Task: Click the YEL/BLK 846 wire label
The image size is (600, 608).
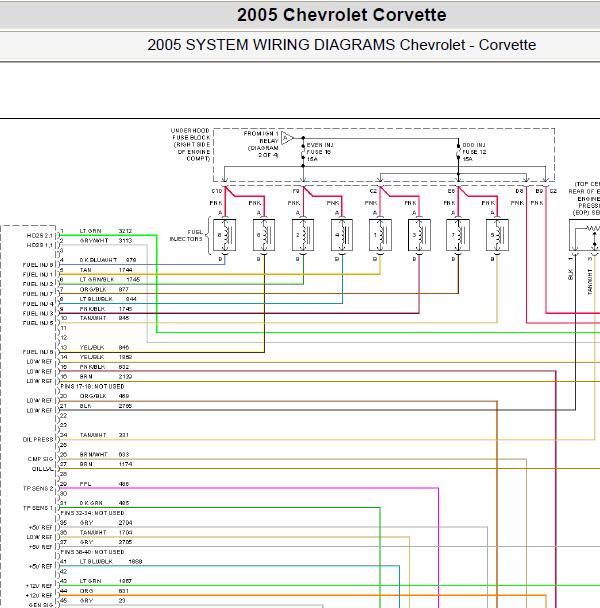Action: (x=104, y=348)
